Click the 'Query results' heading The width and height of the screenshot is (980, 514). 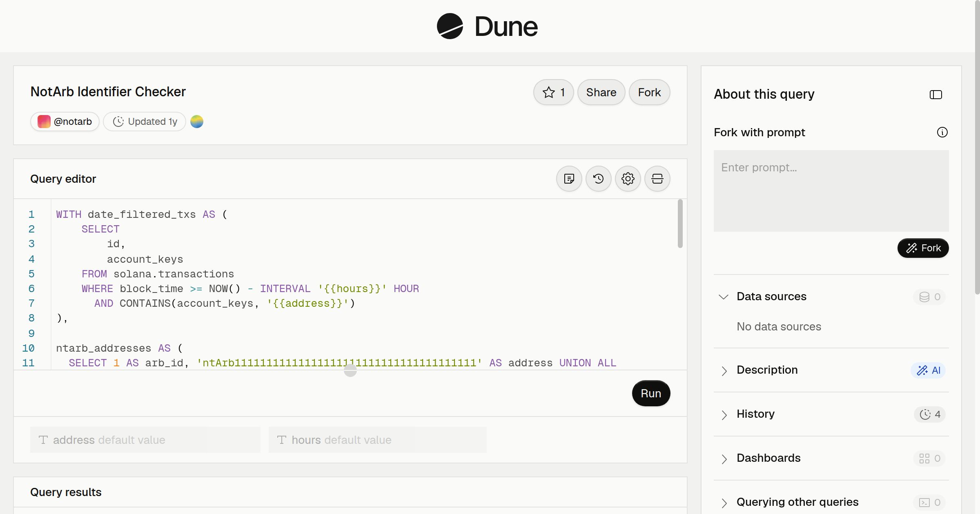tap(66, 492)
